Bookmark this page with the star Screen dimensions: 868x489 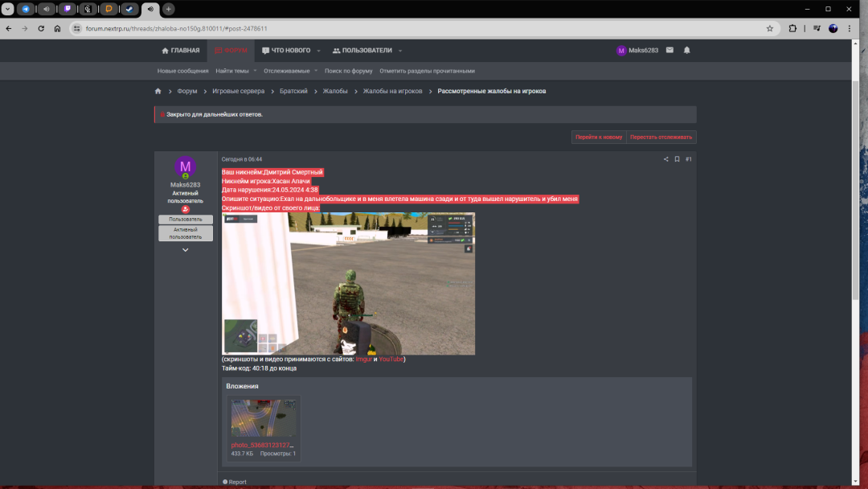coord(769,28)
